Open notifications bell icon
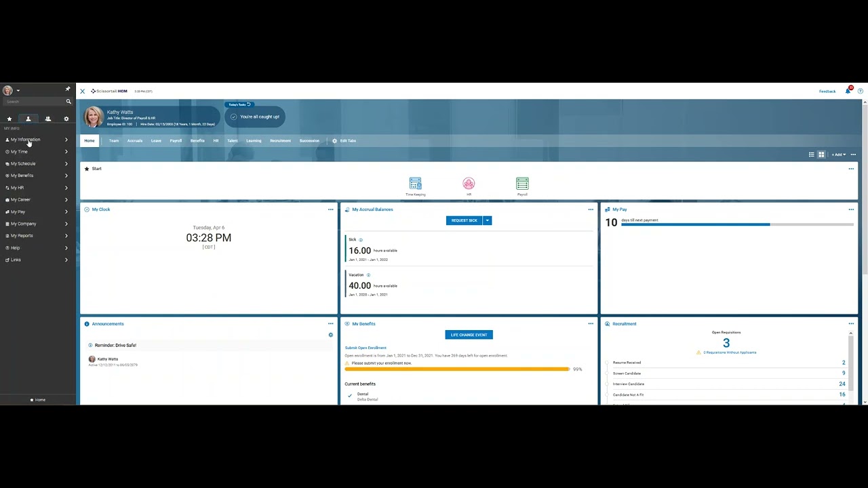Image resolution: width=868 pixels, height=488 pixels. pyautogui.click(x=848, y=91)
